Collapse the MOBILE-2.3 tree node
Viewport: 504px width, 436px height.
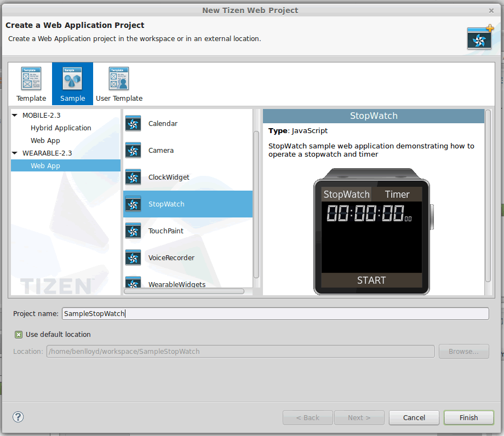pos(15,115)
